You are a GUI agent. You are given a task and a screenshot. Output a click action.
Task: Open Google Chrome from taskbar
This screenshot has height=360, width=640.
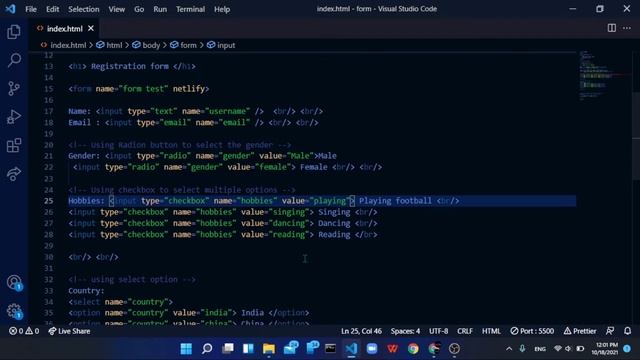click(x=413, y=349)
